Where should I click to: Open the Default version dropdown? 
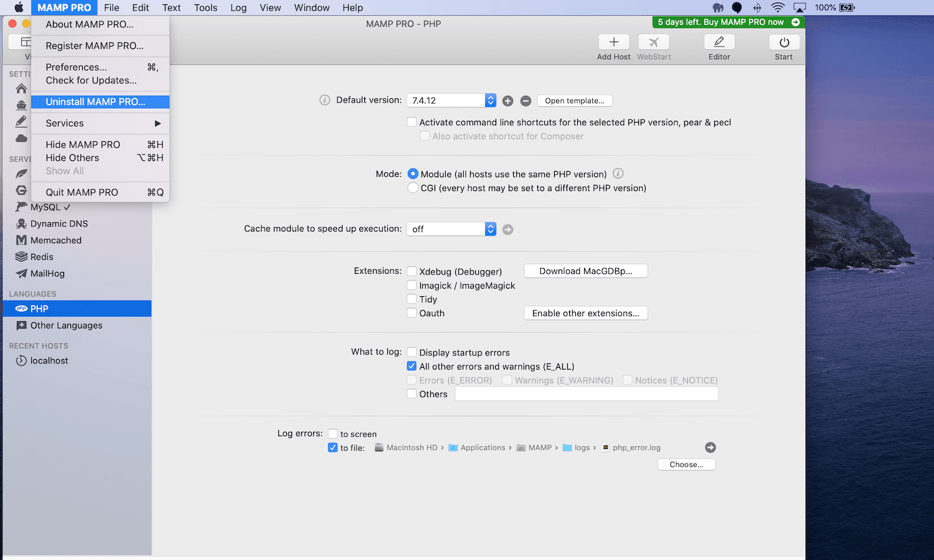point(451,101)
